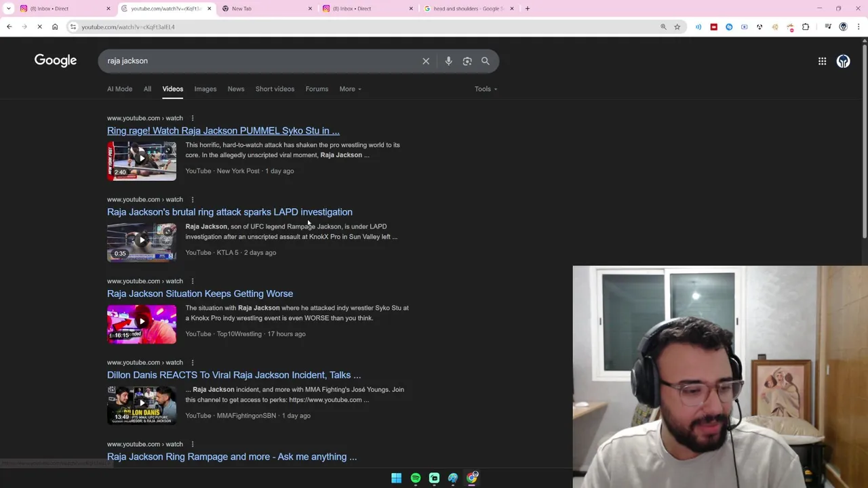Open Raja Jackson Ring Rampage and more link

[x=232, y=457]
